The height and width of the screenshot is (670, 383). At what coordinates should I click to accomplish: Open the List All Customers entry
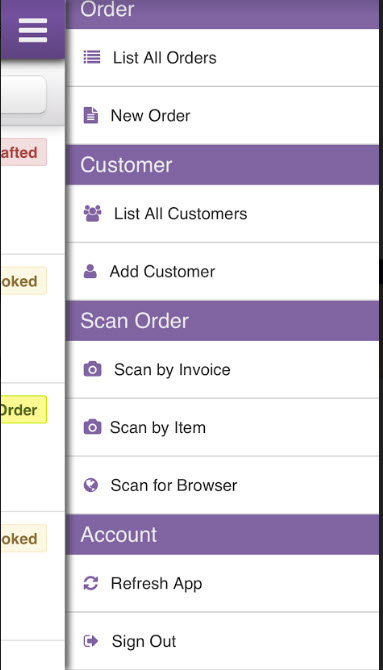click(222, 213)
